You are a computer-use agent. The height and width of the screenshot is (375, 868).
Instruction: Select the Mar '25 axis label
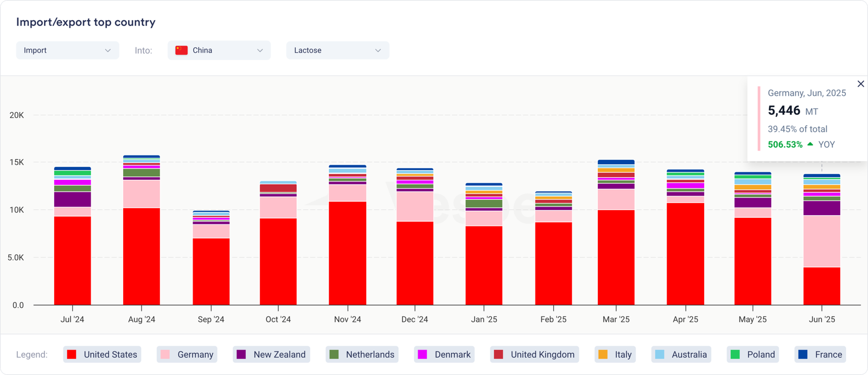pyautogui.click(x=616, y=320)
